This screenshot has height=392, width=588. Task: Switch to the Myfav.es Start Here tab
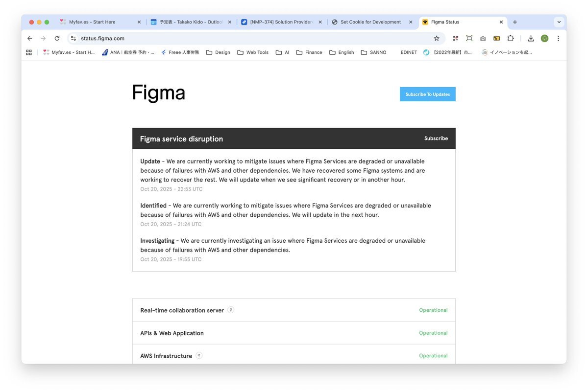coord(92,22)
